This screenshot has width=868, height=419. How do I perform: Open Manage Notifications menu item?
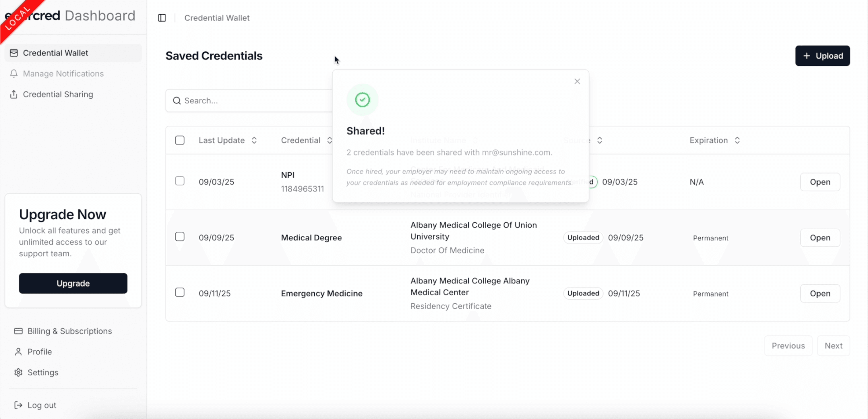click(73, 73)
